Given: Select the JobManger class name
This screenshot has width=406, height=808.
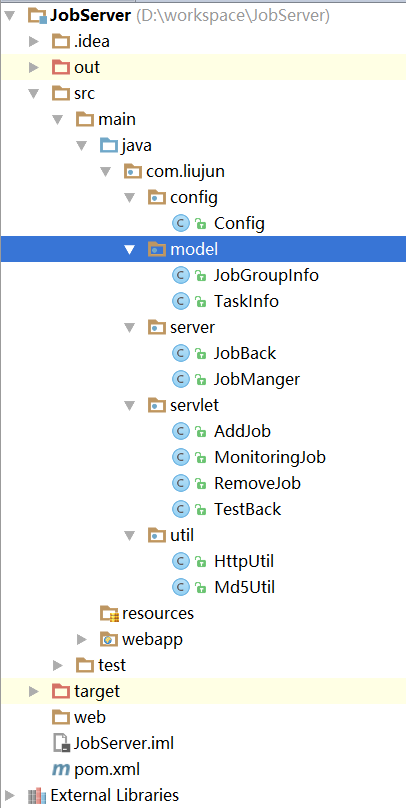Looking at the screenshot, I should point(257,380).
